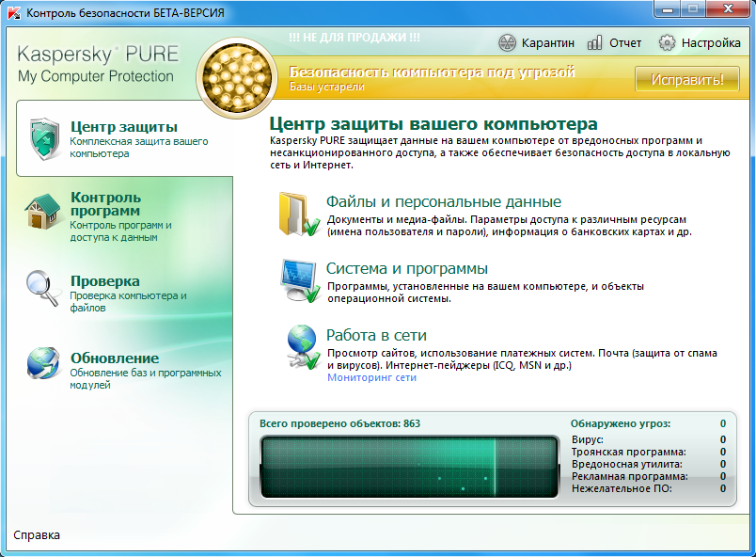Click the 'Вирус:' counter row

coord(649,439)
